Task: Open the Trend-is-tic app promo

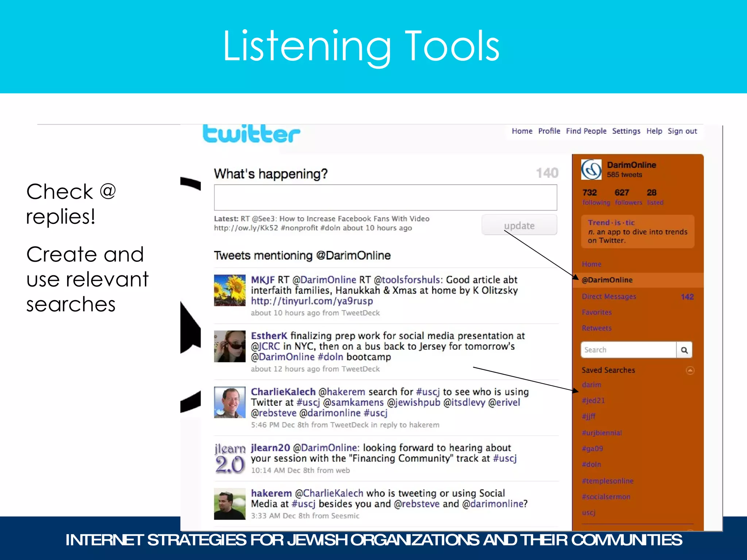Action: 638,232
